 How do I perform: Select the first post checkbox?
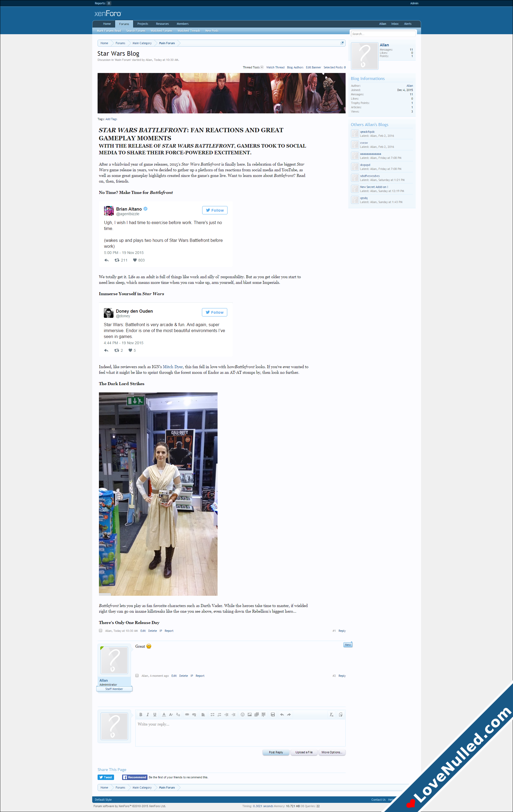100,630
